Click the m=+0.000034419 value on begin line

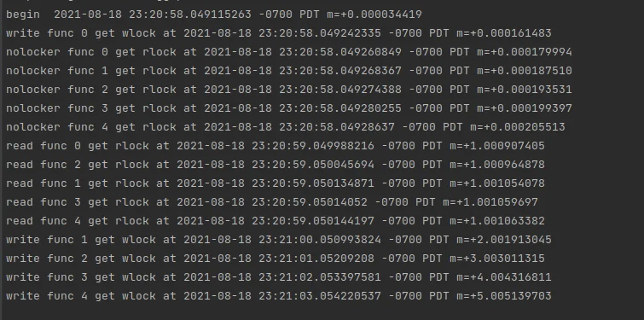pyautogui.click(x=374, y=15)
